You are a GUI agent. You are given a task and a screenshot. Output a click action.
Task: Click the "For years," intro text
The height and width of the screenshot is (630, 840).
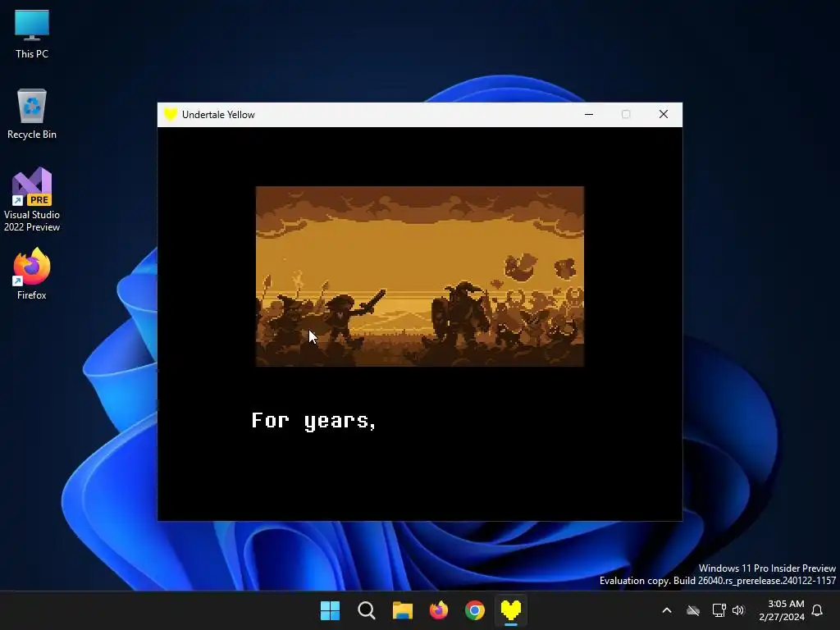(x=314, y=421)
